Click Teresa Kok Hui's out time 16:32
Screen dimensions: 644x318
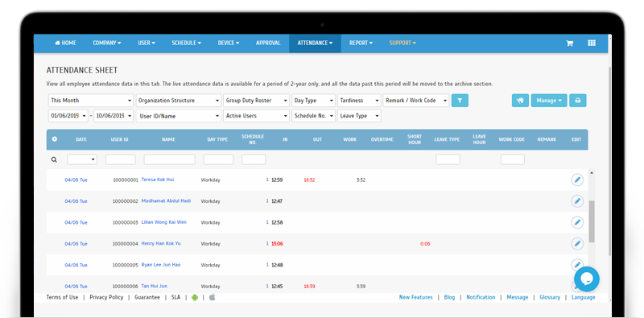click(309, 180)
